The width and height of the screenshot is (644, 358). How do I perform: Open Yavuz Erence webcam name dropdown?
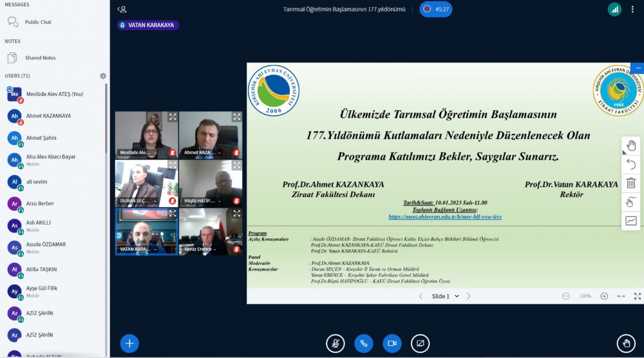[x=200, y=249]
